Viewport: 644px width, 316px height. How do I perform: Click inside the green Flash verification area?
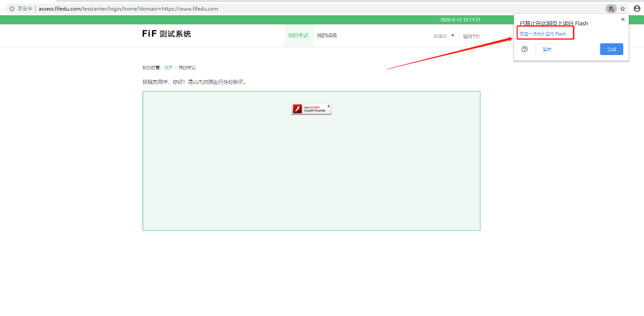[311, 173]
